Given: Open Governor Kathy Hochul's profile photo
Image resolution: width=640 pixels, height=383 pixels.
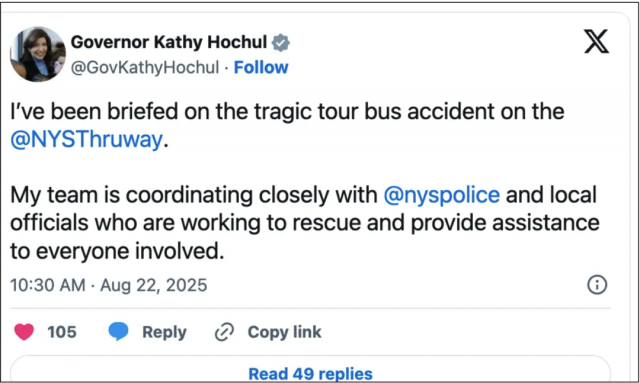Looking at the screenshot, I should (38, 54).
